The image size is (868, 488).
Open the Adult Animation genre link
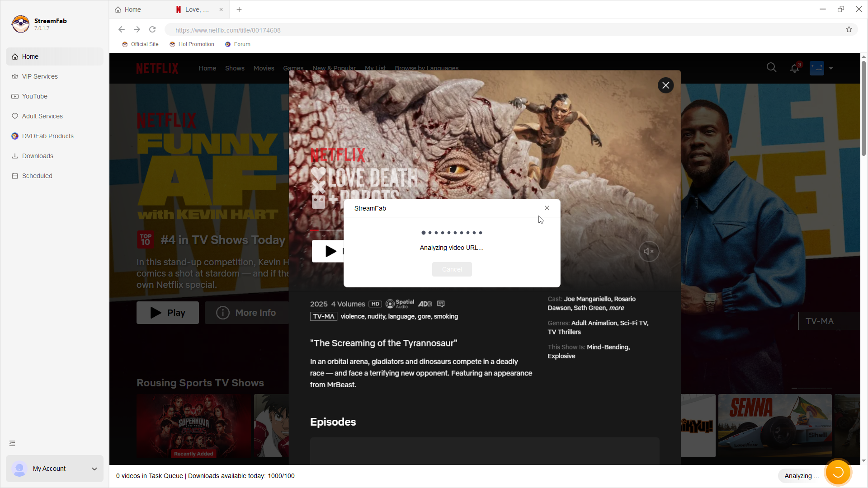pos(594,323)
